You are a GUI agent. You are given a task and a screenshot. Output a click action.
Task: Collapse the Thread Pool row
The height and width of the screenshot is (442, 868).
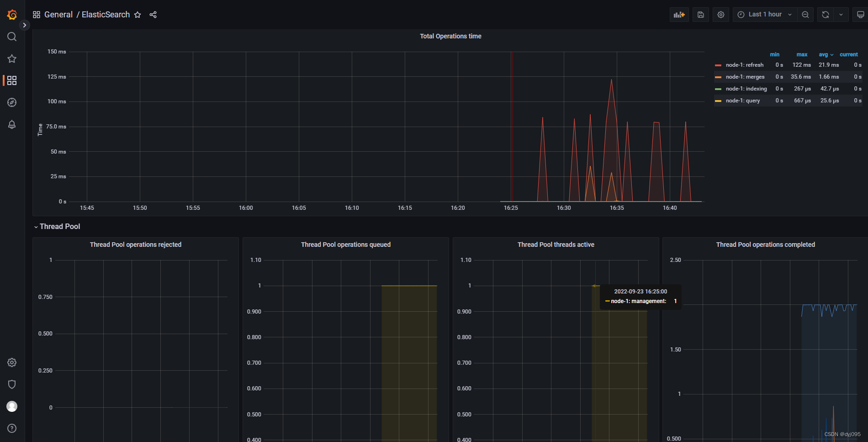pos(59,226)
